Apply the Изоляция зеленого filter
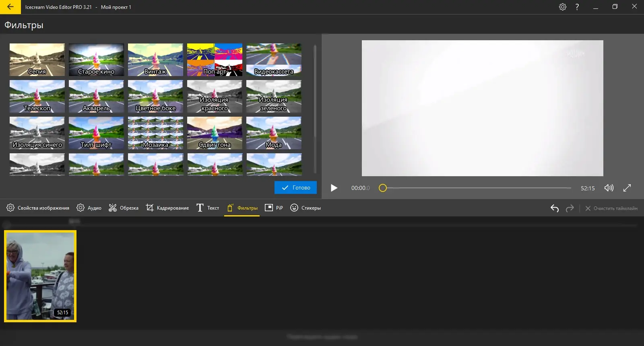 [x=274, y=97]
